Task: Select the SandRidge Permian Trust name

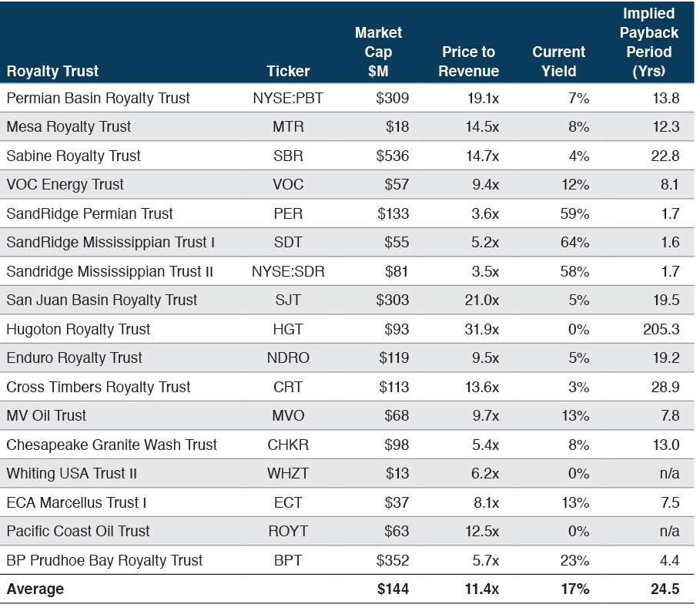Action: point(89,213)
